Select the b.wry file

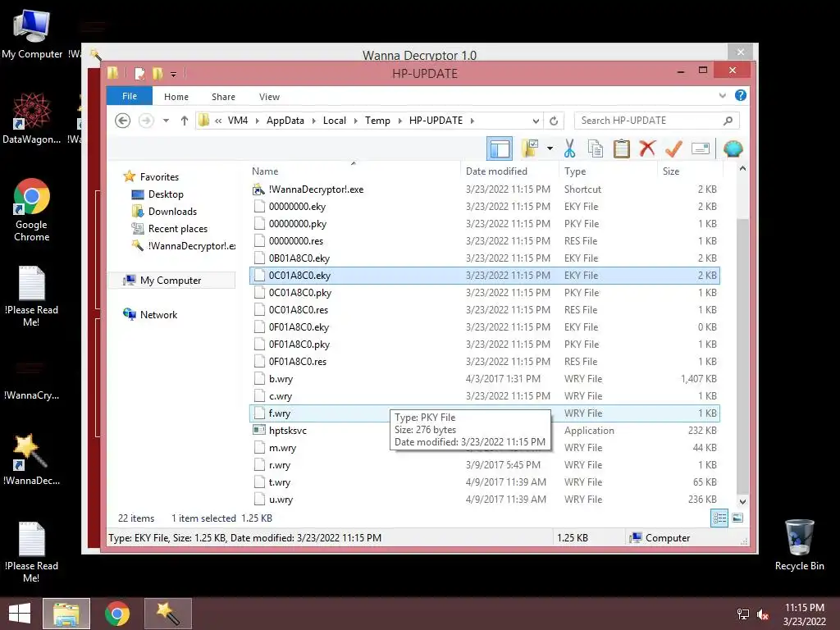(x=484, y=379)
